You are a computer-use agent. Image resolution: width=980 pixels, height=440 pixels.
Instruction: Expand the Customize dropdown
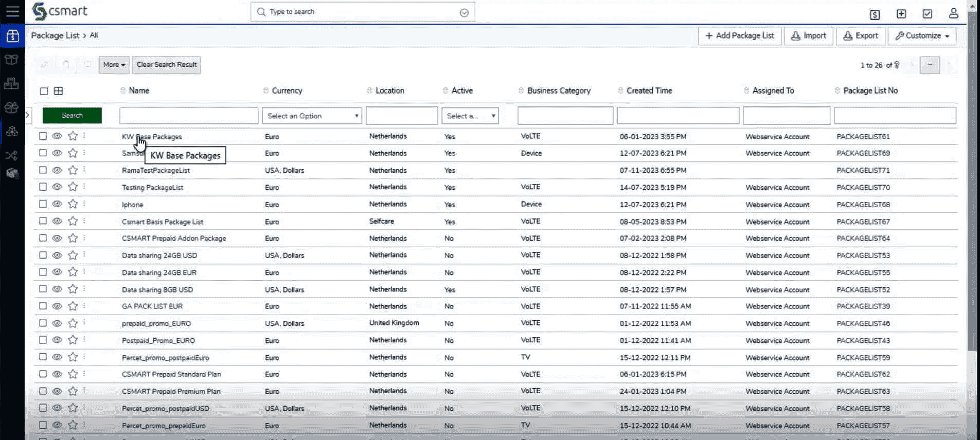click(x=922, y=36)
